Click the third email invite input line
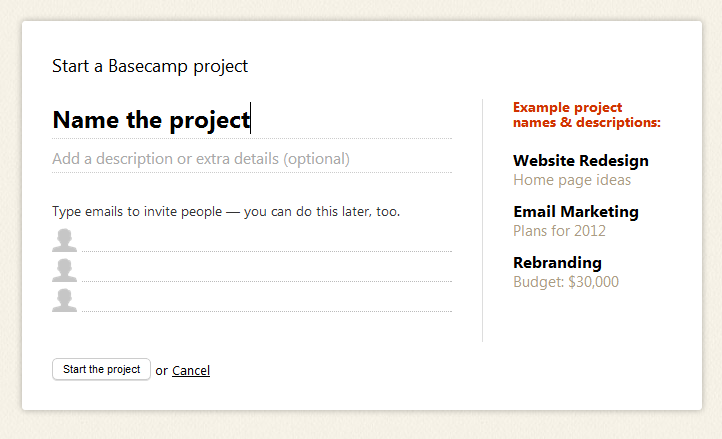Viewport: 722px width, 439px height. (267, 301)
